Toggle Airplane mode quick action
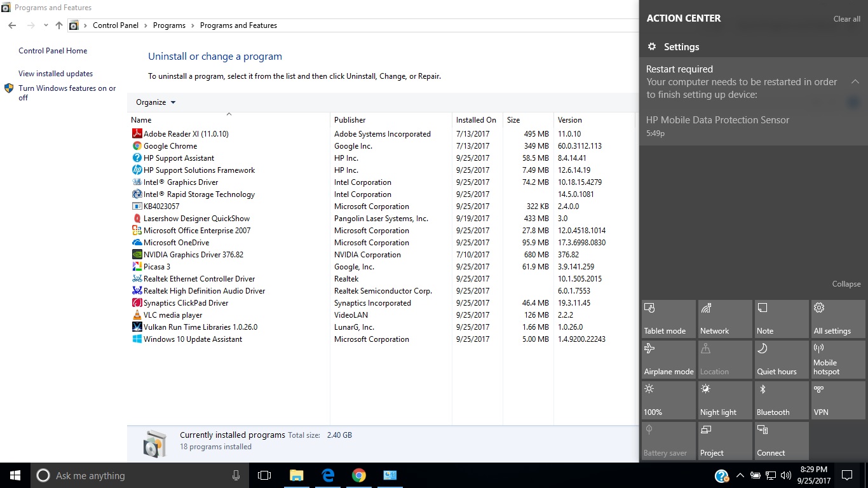 pos(668,360)
